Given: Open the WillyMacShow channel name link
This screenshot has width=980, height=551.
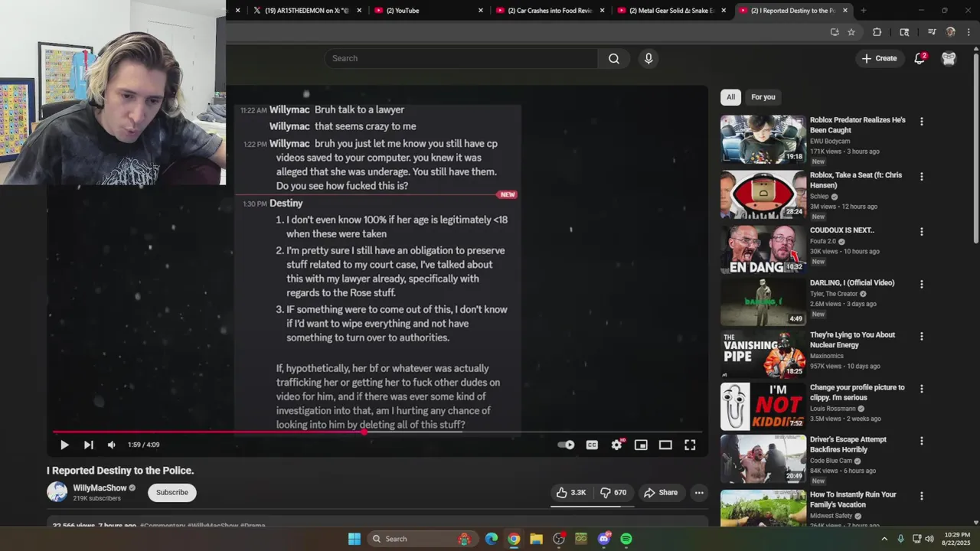Looking at the screenshot, I should coord(100,488).
